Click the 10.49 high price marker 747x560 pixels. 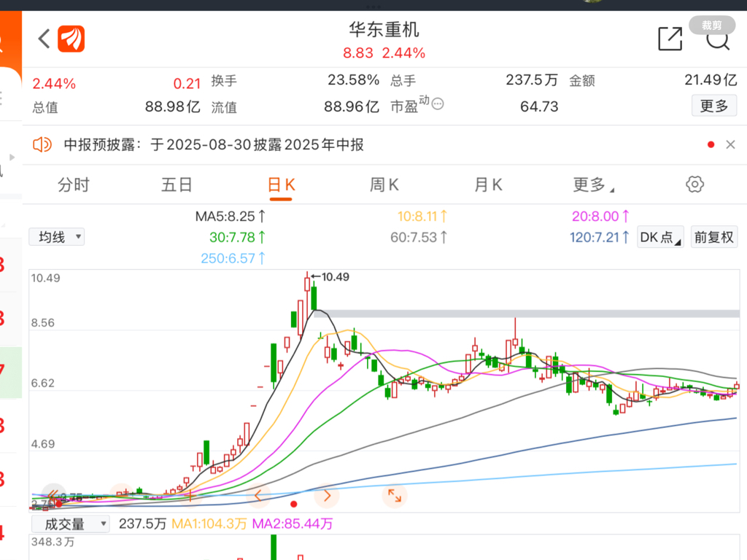point(331,276)
